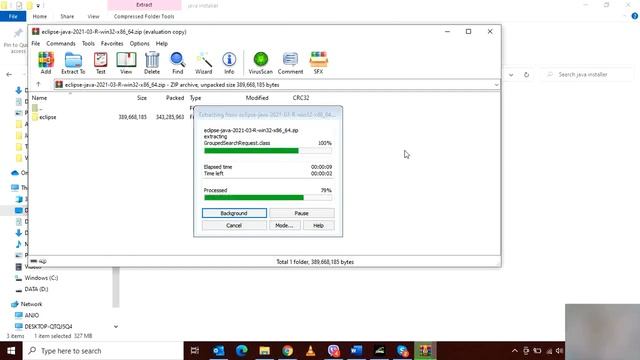
Task: Open Explorer File tab
Action: pyautogui.click(x=13, y=16)
